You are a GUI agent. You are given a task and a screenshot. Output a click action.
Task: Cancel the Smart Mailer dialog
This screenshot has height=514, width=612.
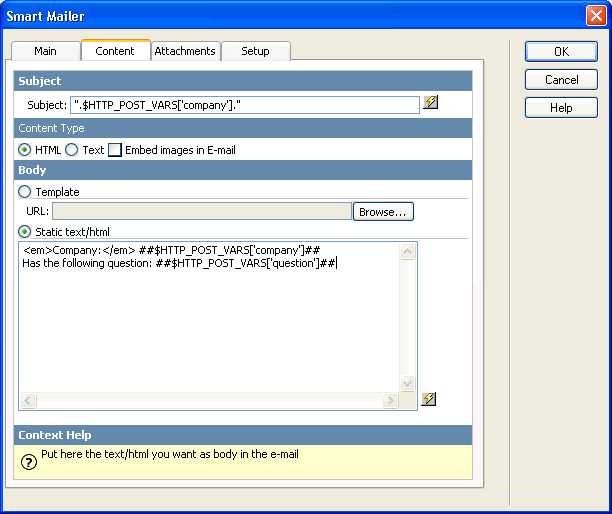click(561, 80)
